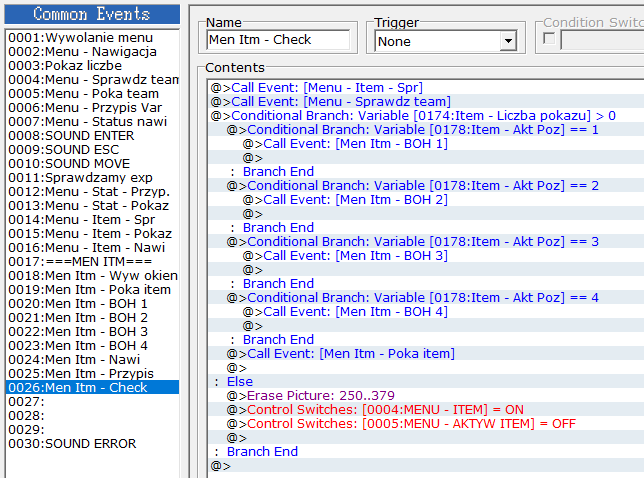This screenshot has height=478, width=644.
Task: Select command Call Event: [Menu - Item - Spr]
Action: (x=426, y=87)
